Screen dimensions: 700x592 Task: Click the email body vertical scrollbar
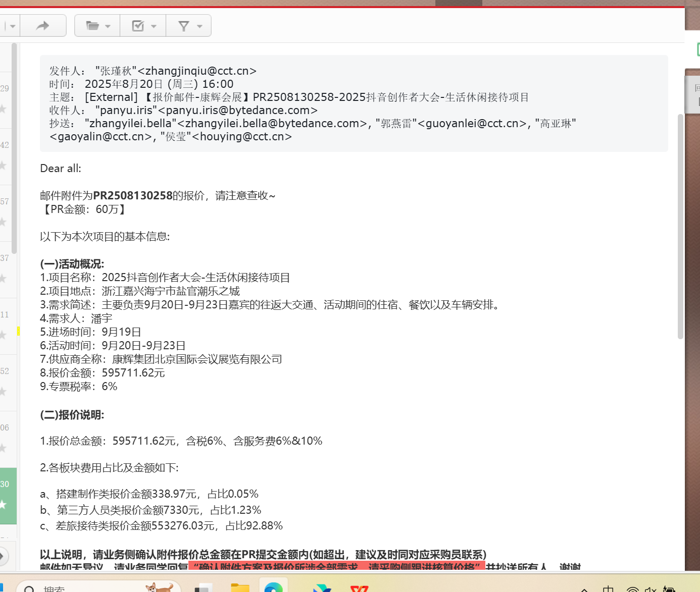pyautogui.click(x=680, y=227)
